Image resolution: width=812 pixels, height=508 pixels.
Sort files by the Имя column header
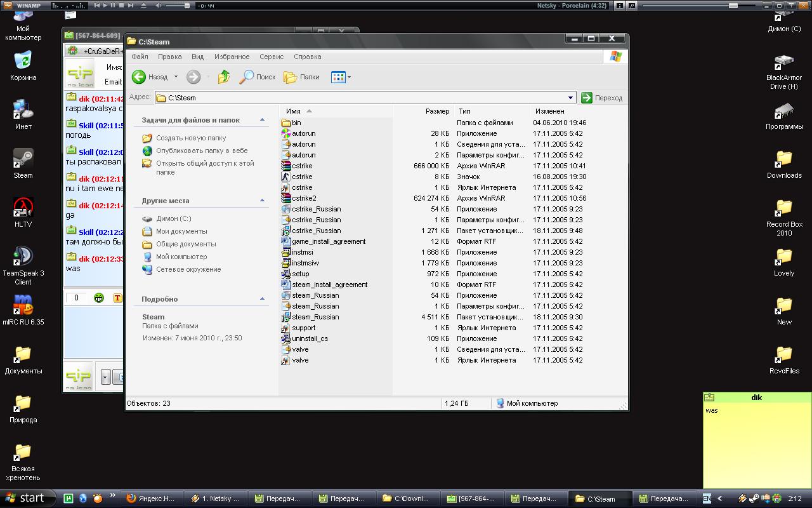pos(336,111)
